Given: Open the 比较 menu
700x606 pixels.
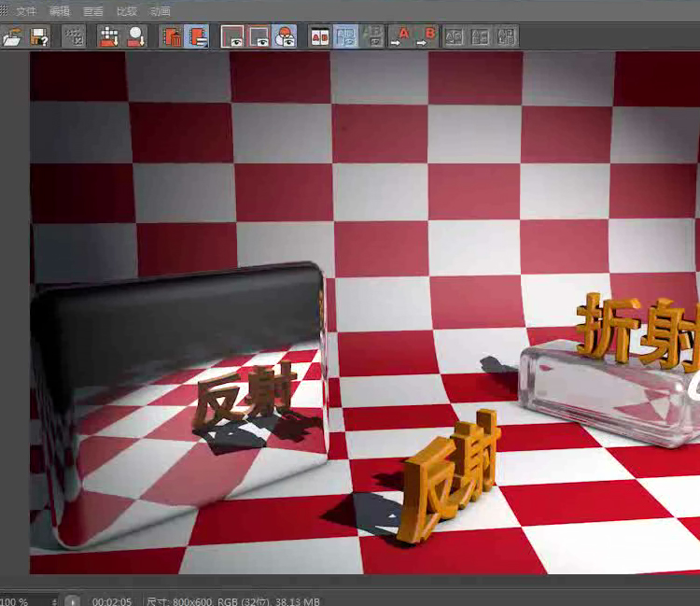Looking at the screenshot, I should 127,11.
